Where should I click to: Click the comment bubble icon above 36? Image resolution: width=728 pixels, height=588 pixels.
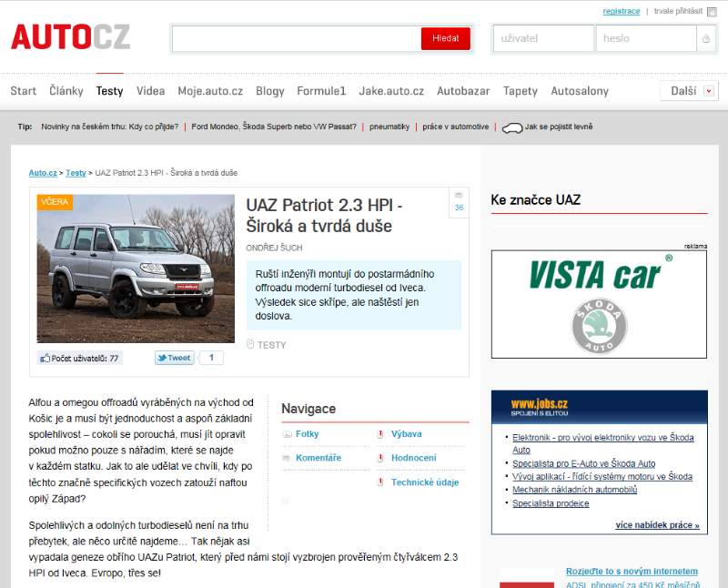click(x=459, y=196)
